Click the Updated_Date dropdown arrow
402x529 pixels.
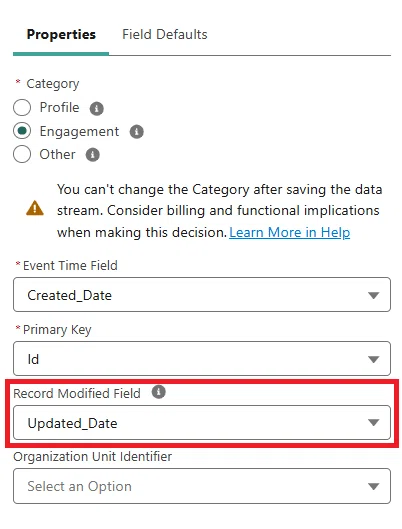click(x=373, y=423)
